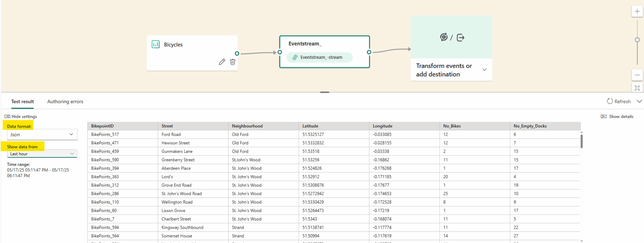Click the Somerset House cell
The image size is (644, 243).
tap(193, 236)
